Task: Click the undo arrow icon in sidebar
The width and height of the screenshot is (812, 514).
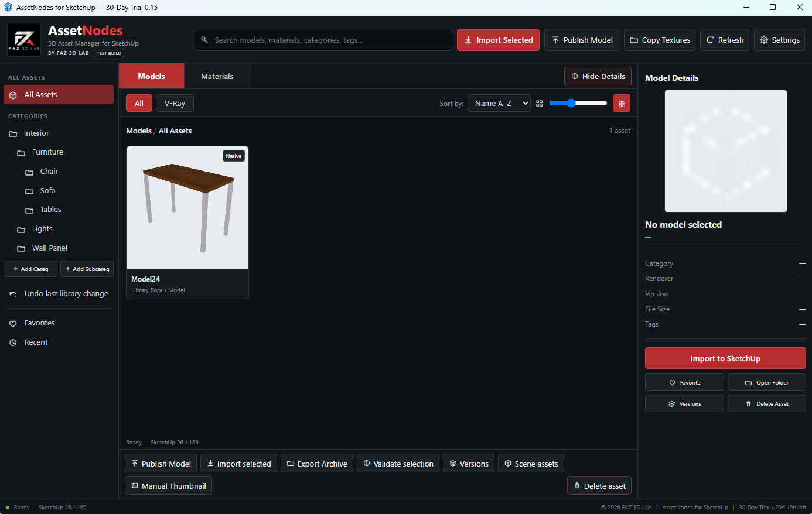Action: pyautogui.click(x=13, y=294)
